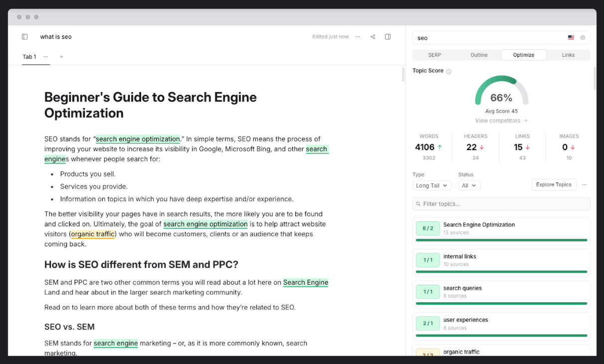Viewport: 604px width, 364px height.
Task: Open the Type Long Tail dropdown
Action: pos(432,185)
